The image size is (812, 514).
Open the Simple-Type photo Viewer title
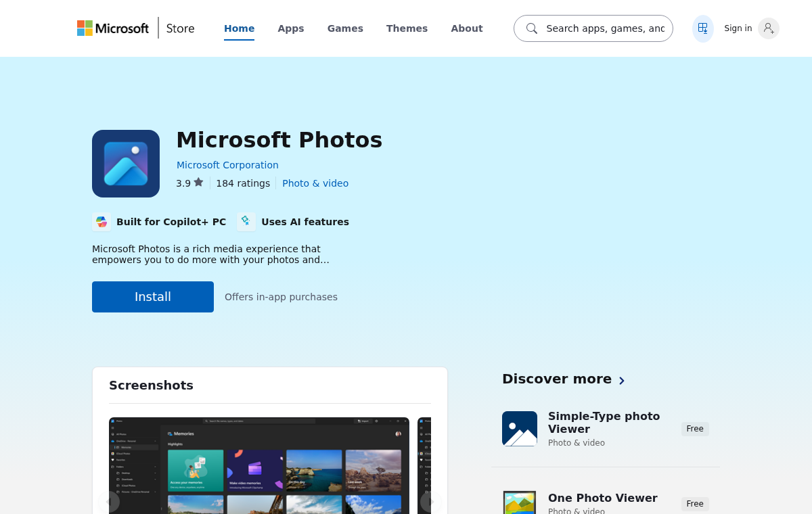(604, 423)
